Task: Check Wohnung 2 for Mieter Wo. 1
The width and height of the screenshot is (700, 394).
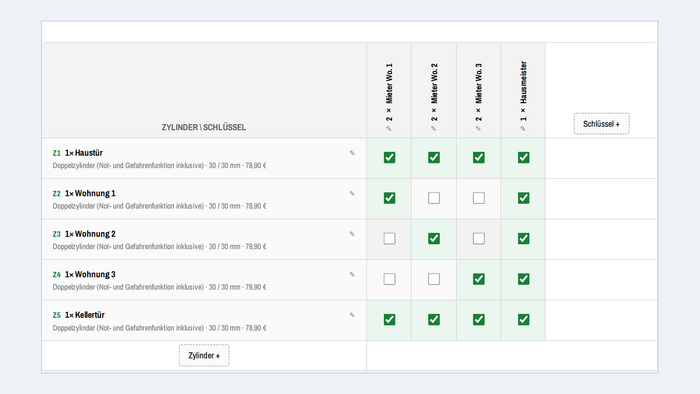Action: click(x=389, y=239)
